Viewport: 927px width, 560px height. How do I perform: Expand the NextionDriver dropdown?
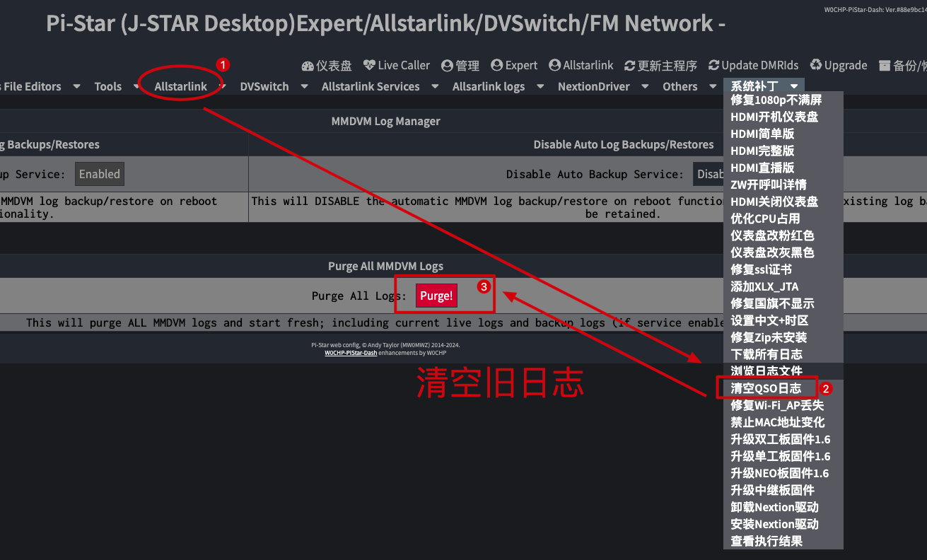pos(602,86)
